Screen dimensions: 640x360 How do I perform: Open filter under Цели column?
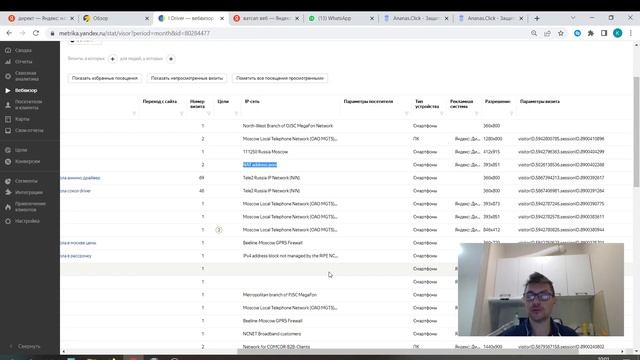coord(236,113)
